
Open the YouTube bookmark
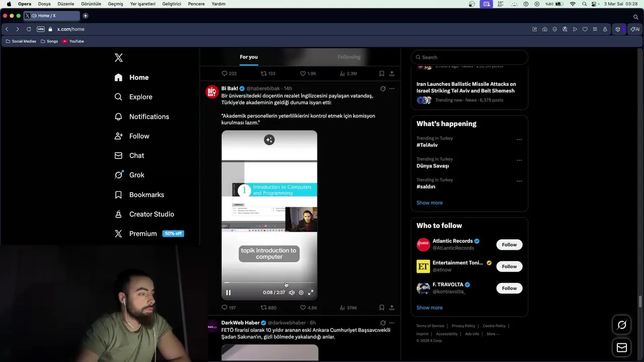click(x=73, y=41)
